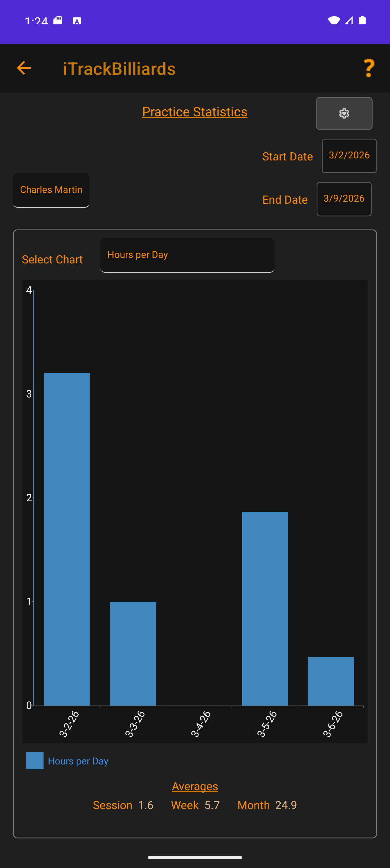Open help with the question mark icon
The width and height of the screenshot is (390, 868).
(369, 68)
